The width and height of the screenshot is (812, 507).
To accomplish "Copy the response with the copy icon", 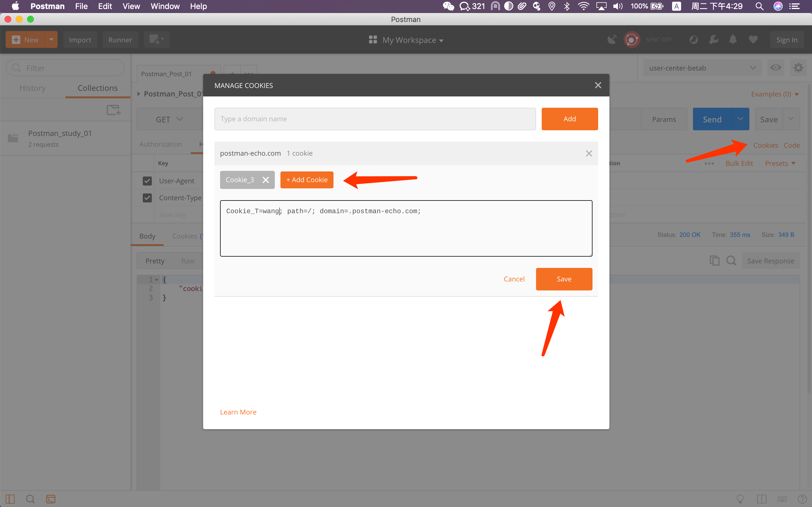I will pyautogui.click(x=714, y=261).
